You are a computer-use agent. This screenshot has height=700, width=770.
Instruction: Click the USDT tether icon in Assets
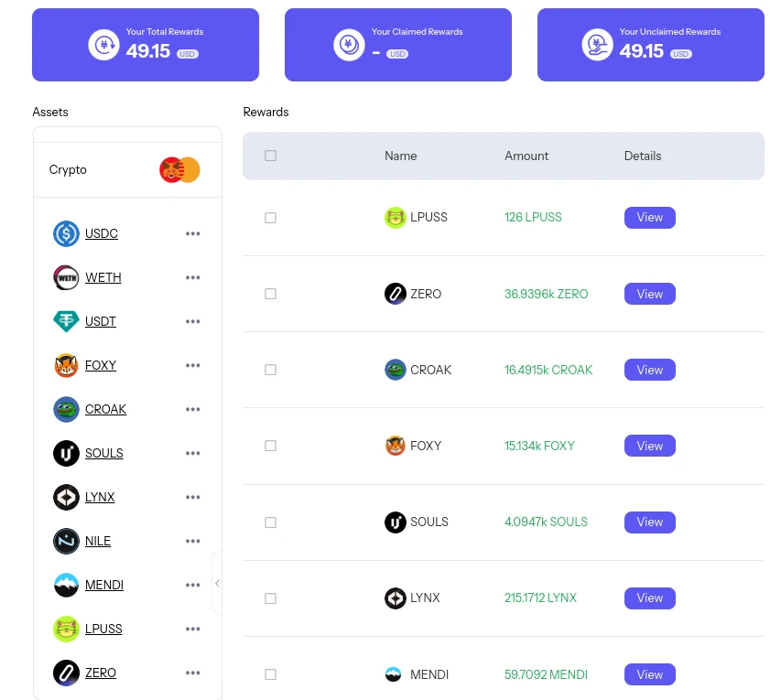(66, 321)
